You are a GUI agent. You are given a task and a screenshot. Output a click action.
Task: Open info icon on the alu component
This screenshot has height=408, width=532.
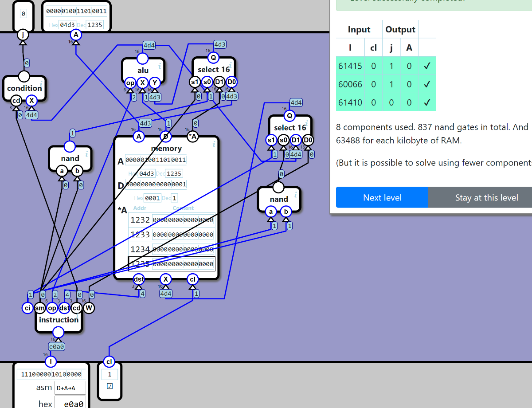tap(160, 66)
